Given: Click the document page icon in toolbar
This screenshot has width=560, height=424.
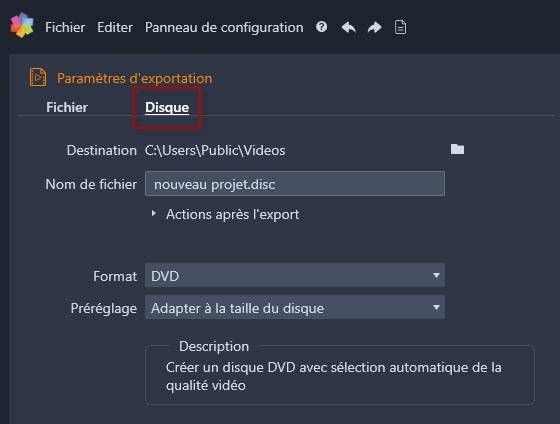Looking at the screenshot, I should tap(400, 27).
